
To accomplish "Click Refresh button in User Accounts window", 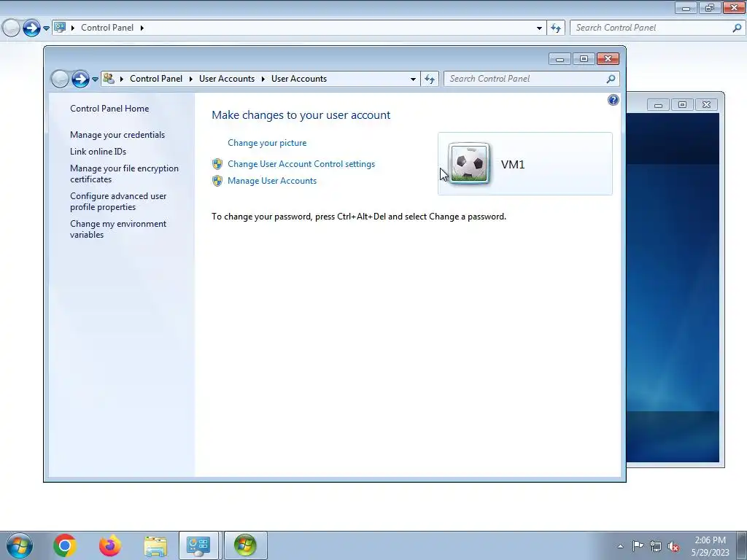I will point(430,79).
